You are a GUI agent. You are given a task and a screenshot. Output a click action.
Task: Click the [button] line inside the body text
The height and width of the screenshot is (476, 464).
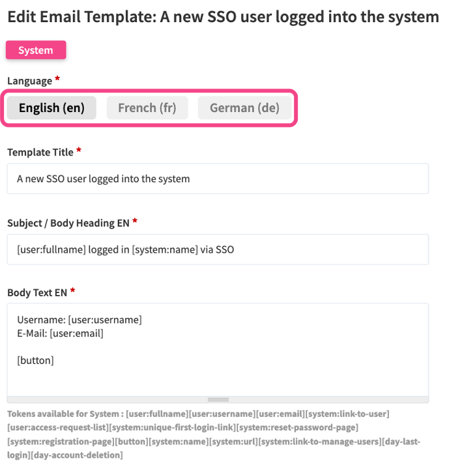(35, 360)
